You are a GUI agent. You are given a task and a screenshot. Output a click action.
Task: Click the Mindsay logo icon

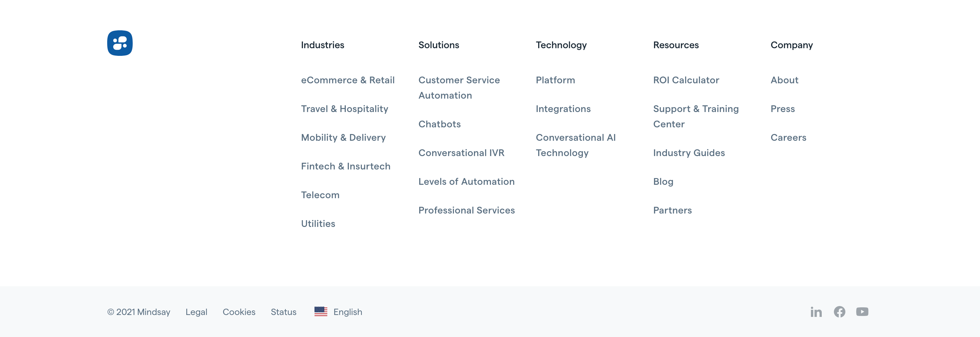coord(120,43)
